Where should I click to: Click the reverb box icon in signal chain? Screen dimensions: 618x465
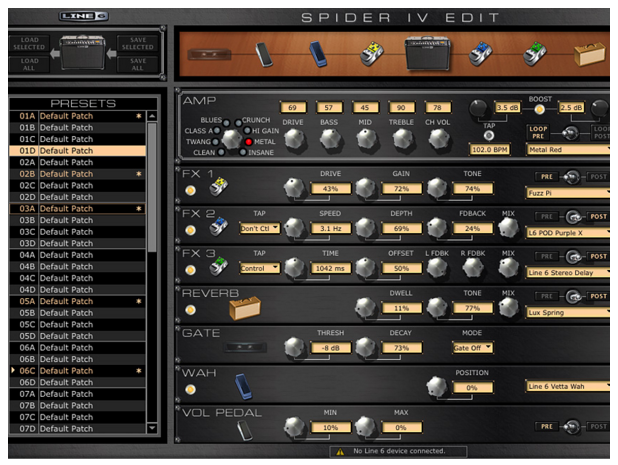click(x=589, y=54)
